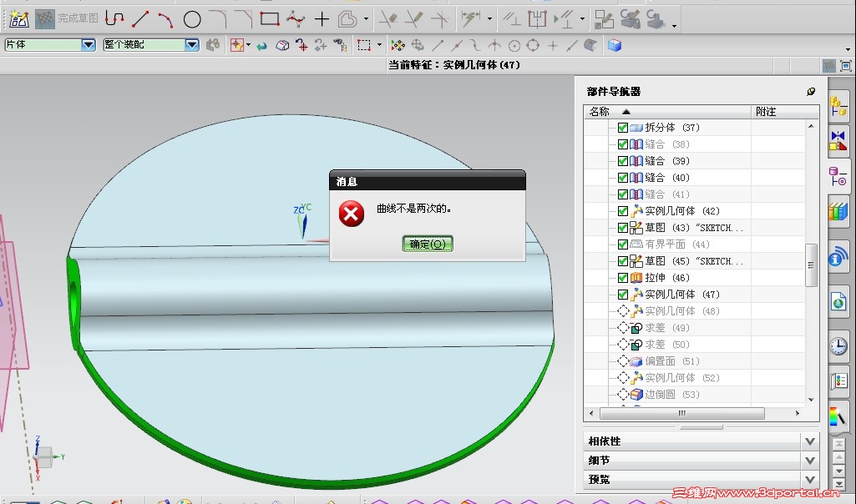Click the Constraints icon
856x504 pixels.
pos(512,20)
